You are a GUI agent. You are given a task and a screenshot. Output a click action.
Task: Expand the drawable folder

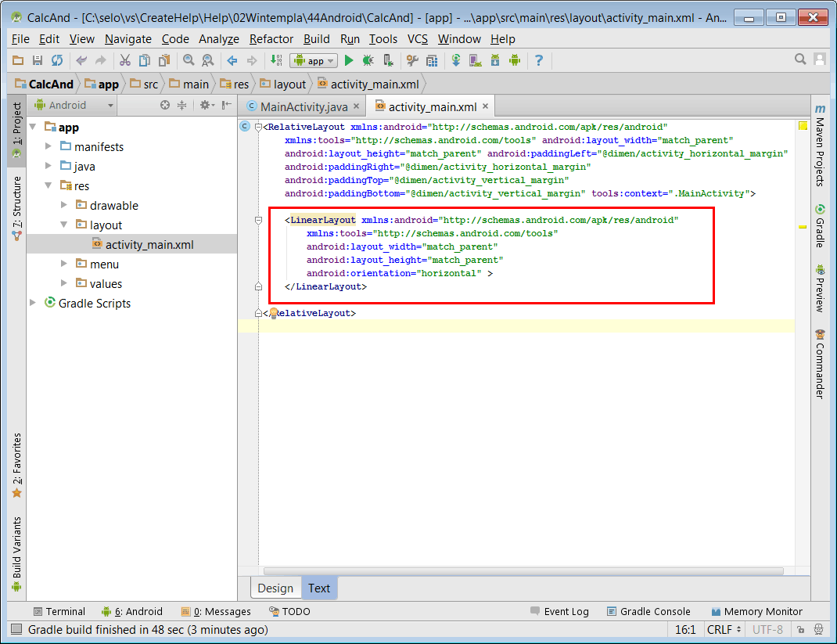(x=64, y=204)
